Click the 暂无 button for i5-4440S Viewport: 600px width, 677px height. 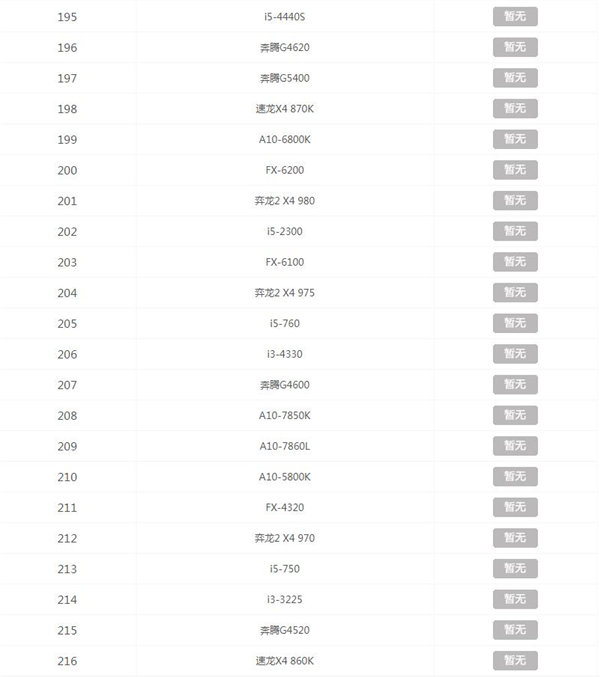515,16
